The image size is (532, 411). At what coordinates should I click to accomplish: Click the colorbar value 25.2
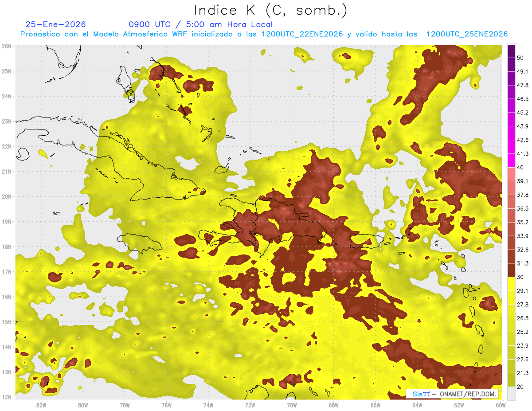pos(523,332)
